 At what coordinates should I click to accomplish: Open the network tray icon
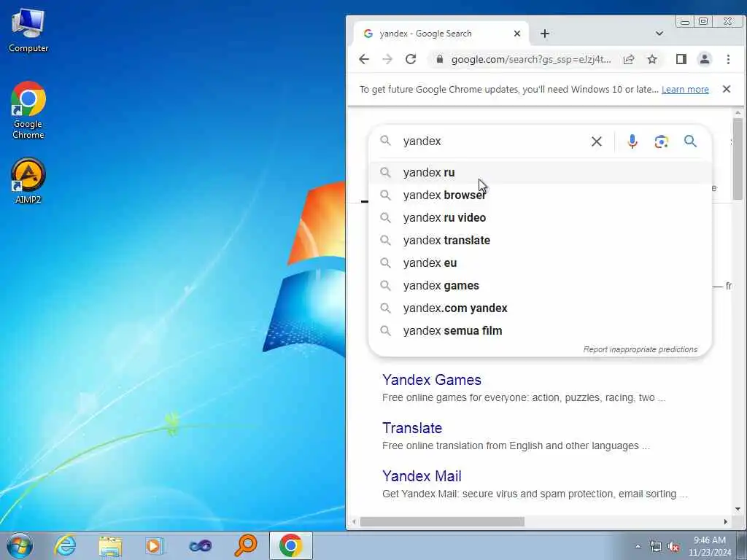click(656, 547)
